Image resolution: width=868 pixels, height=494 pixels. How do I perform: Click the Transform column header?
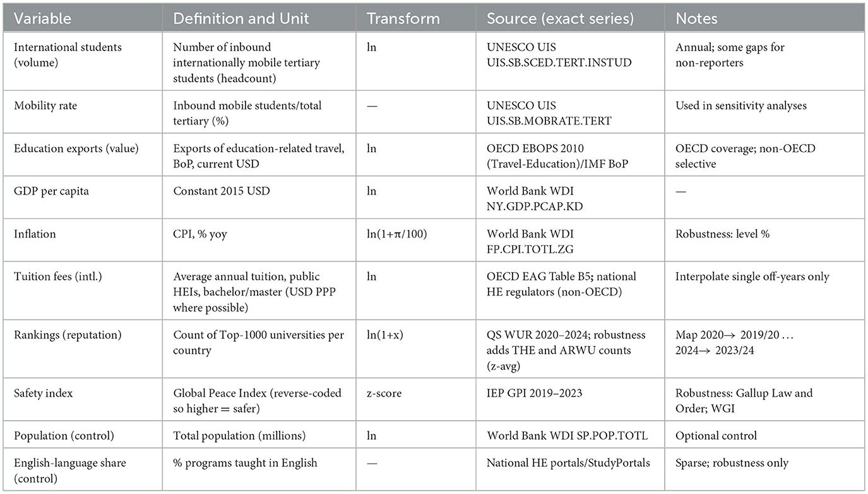(403, 19)
